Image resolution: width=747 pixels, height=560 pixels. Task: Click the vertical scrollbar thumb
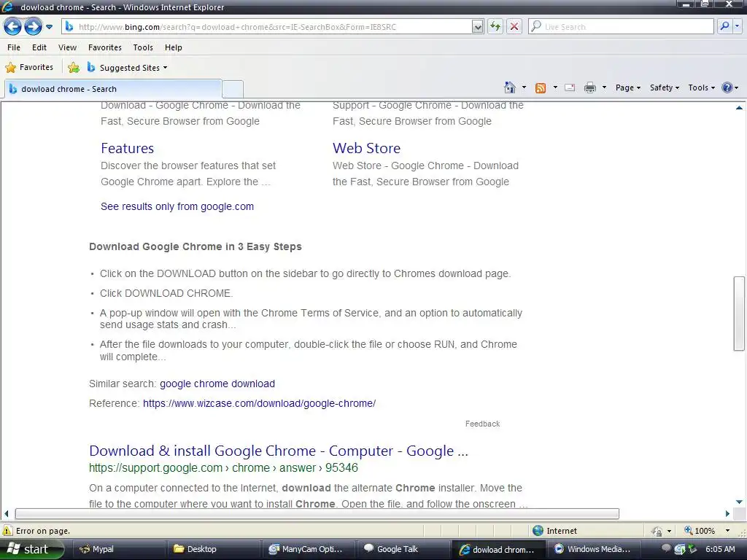(739, 314)
